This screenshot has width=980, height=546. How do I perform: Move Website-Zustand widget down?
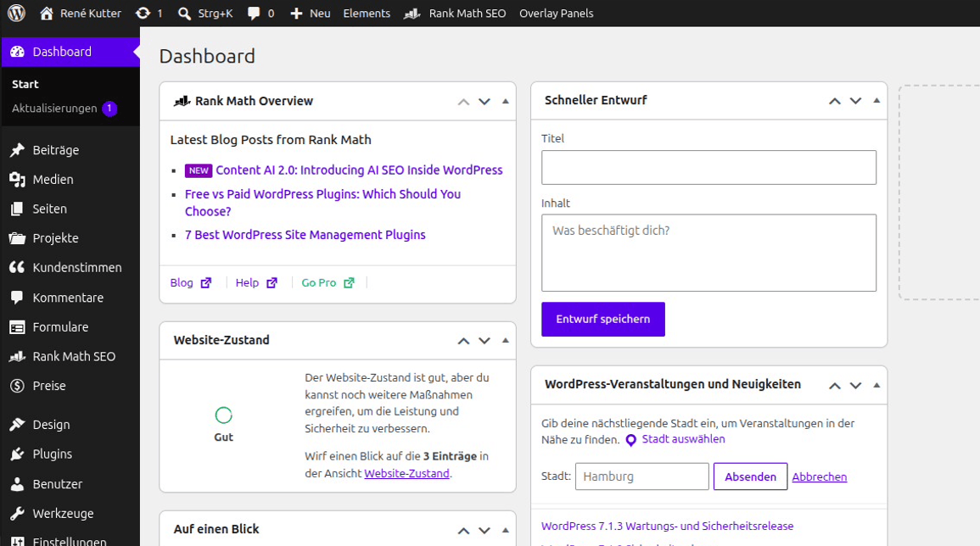point(484,341)
